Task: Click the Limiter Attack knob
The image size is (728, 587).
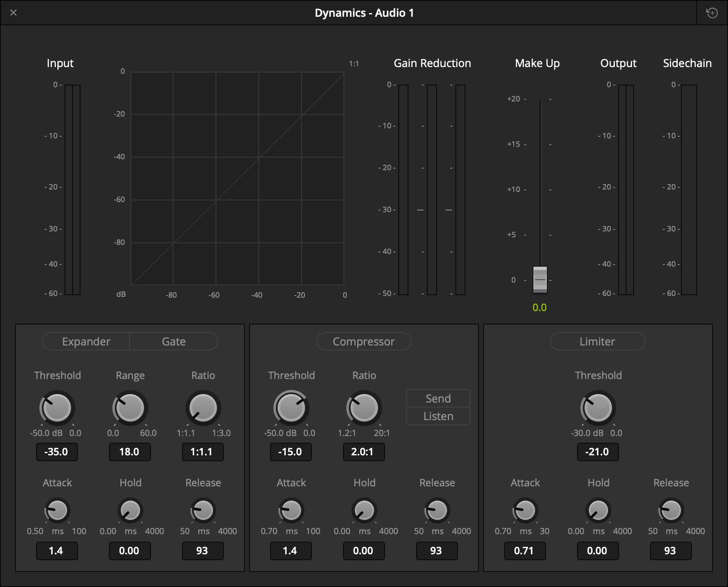Action: pos(525,510)
